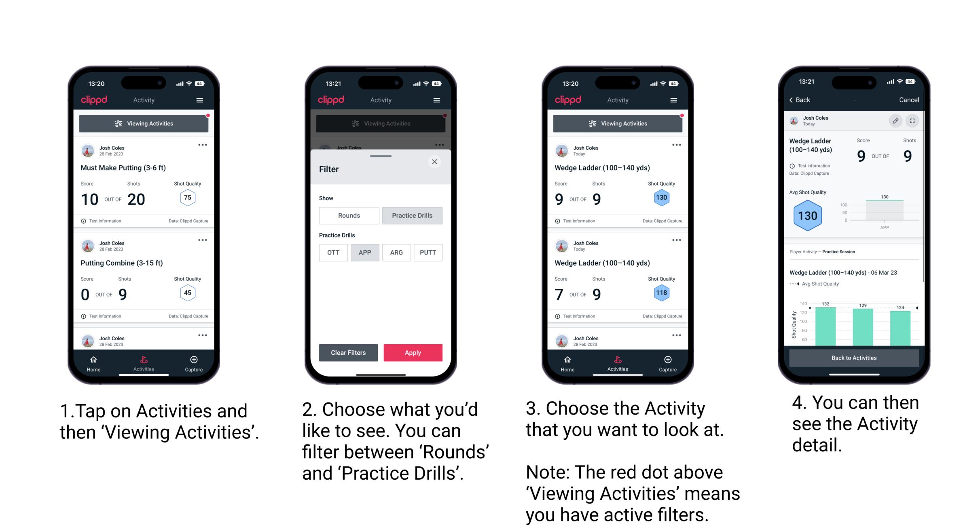This screenshot has height=527, width=980.
Task: Select the OTT practice drill filter
Action: (x=334, y=252)
